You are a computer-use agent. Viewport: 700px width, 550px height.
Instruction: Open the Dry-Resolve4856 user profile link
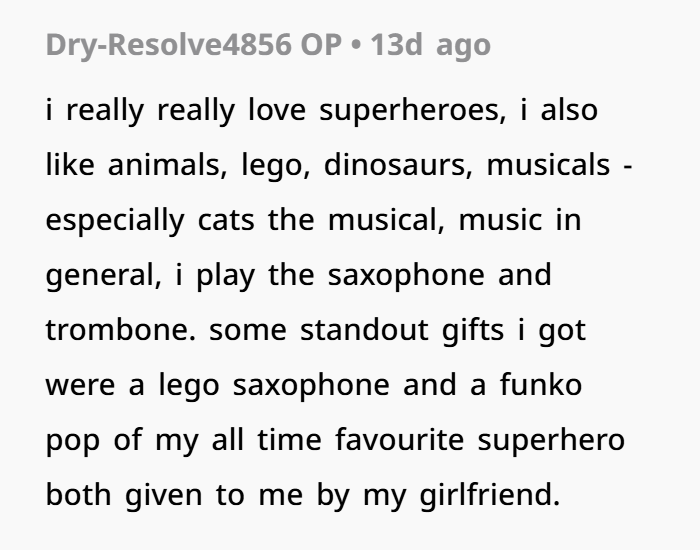(166, 47)
